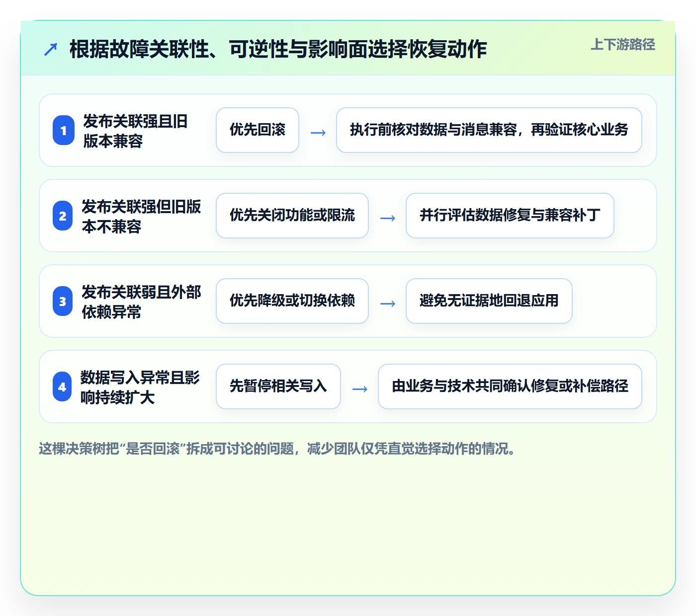Click the title 根据故障关联性、可逆性与影响面选择恢复动作
This screenshot has height=616, width=696.
click(x=278, y=49)
